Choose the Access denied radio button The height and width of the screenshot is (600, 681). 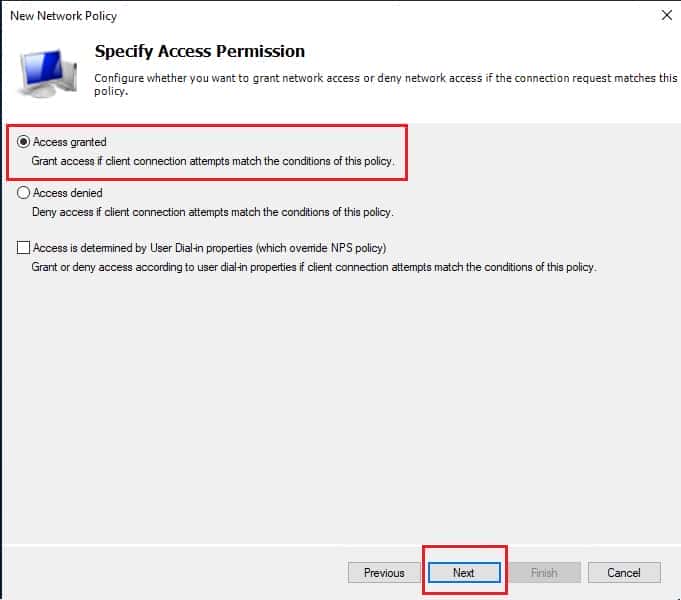point(23,192)
